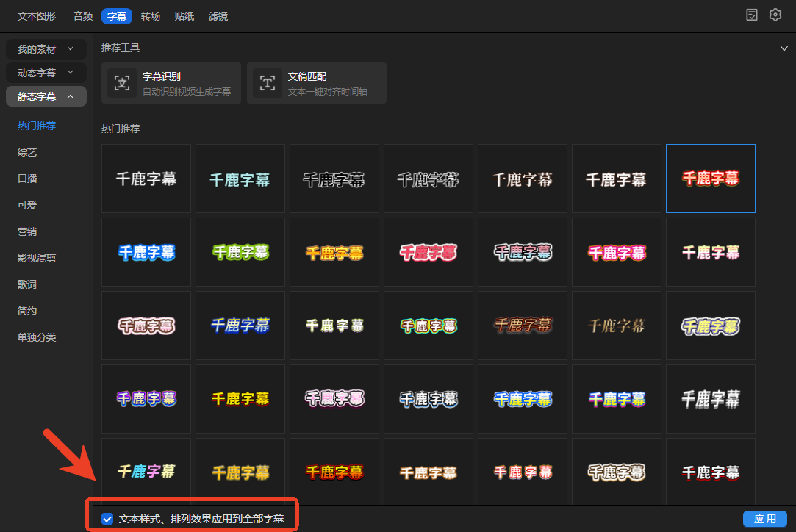Open the notes checklist icon at top right
This screenshot has width=796, height=532.
(752, 15)
